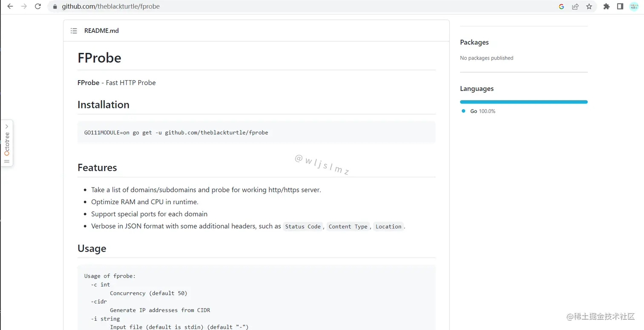Screen dimensions: 644x330
Task: Bookmark page with star icon
Action: [589, 6]
